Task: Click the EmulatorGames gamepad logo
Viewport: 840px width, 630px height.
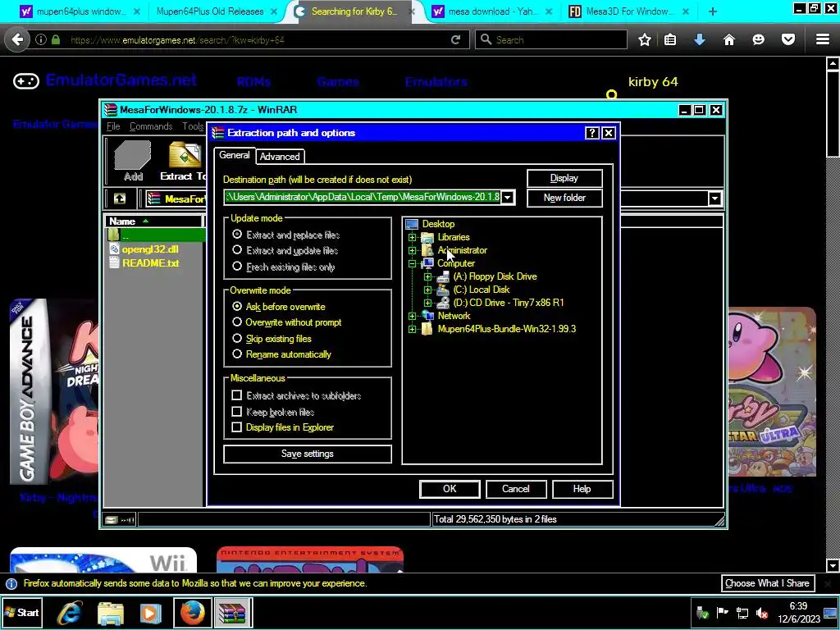Action: [25, 81]
